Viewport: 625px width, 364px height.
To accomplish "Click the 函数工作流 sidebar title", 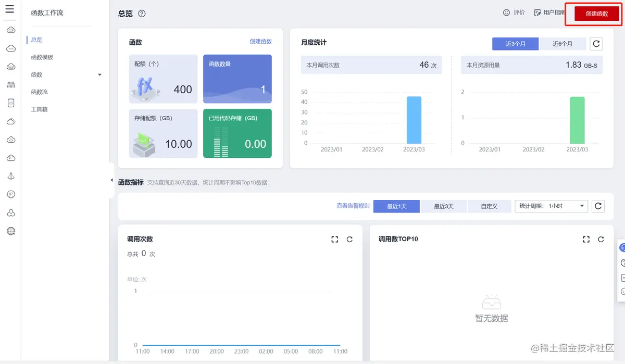I will click(47, 12).
